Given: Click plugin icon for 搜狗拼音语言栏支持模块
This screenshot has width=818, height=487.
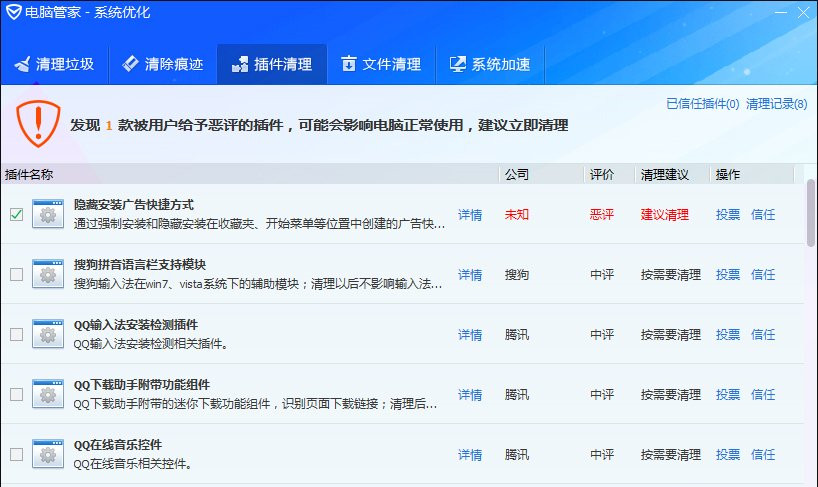Looking at the screenshot, I should (47, 274).
